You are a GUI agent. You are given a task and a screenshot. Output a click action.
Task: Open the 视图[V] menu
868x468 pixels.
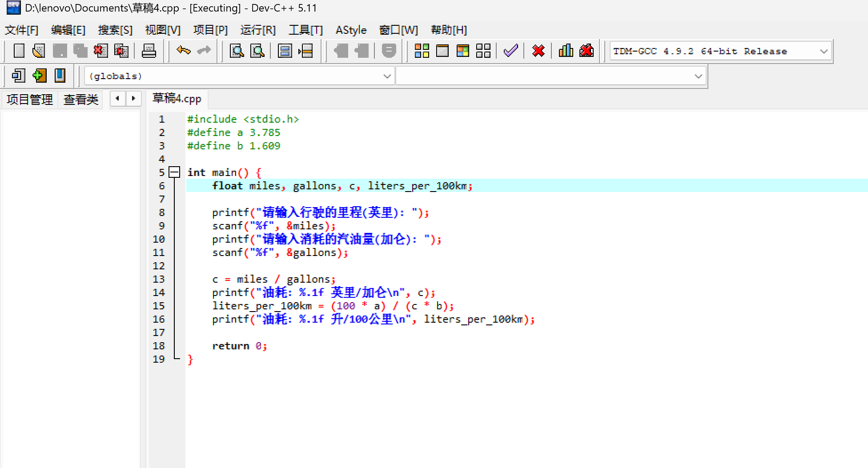163,30
